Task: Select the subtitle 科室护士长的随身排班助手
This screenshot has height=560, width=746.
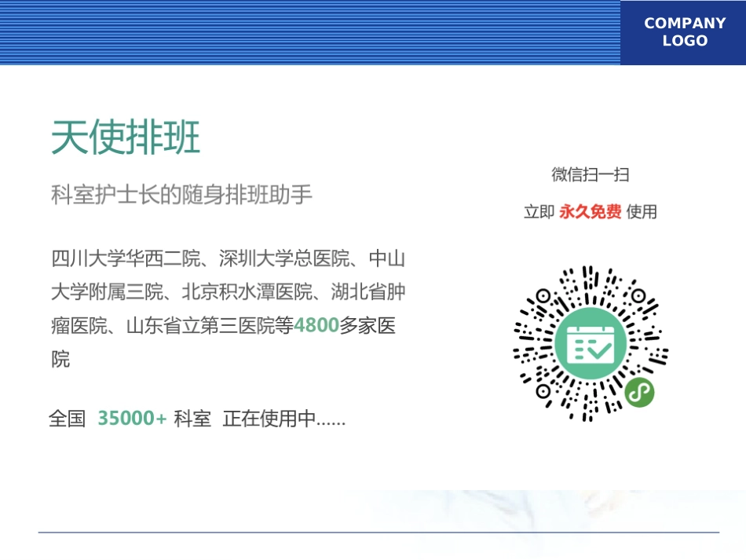Action: (x=181, y=194)
